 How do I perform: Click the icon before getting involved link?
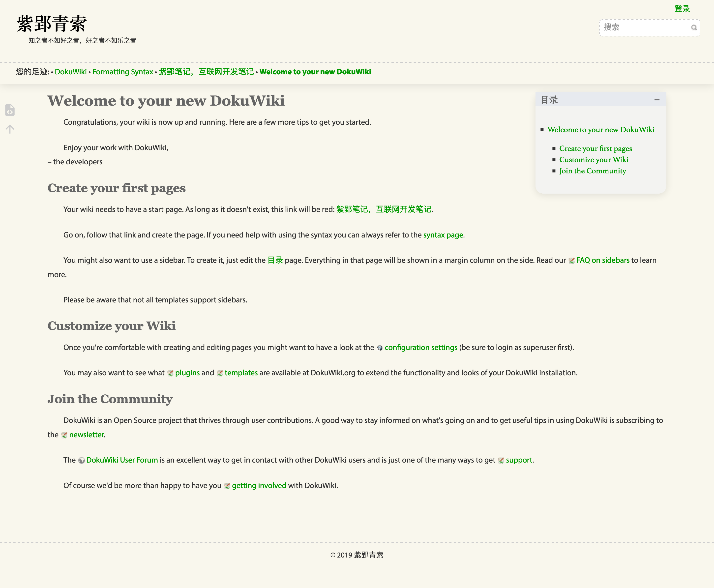[x=227, y=486]
